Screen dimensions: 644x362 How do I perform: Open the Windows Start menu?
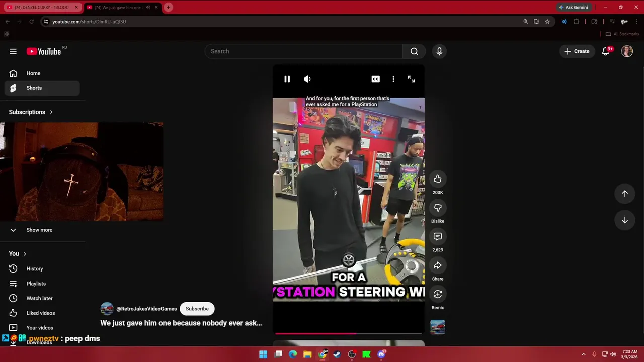click(263, 354)
